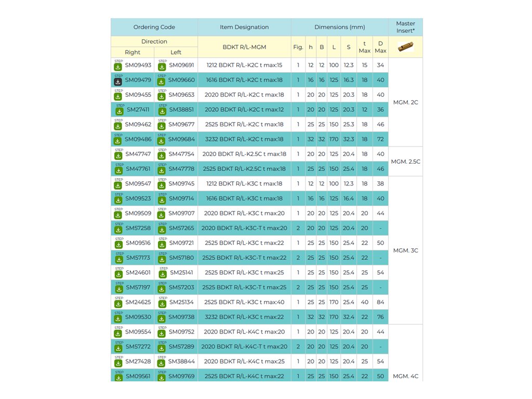Click the master insert thumbnail image

click(405, 47)
